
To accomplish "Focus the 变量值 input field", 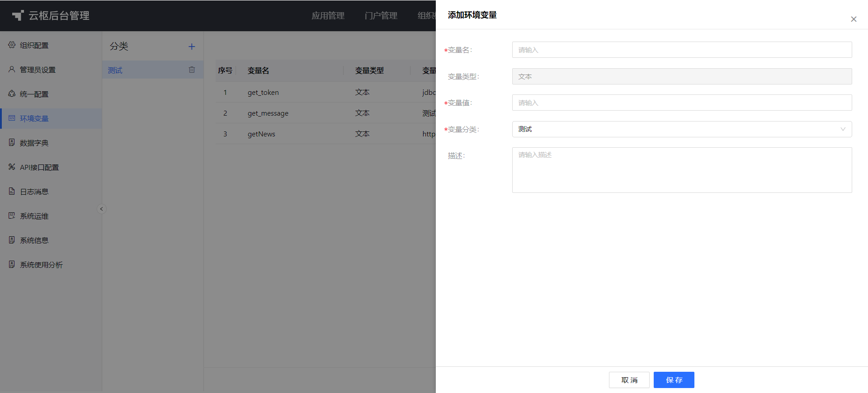I will [682, 103].
